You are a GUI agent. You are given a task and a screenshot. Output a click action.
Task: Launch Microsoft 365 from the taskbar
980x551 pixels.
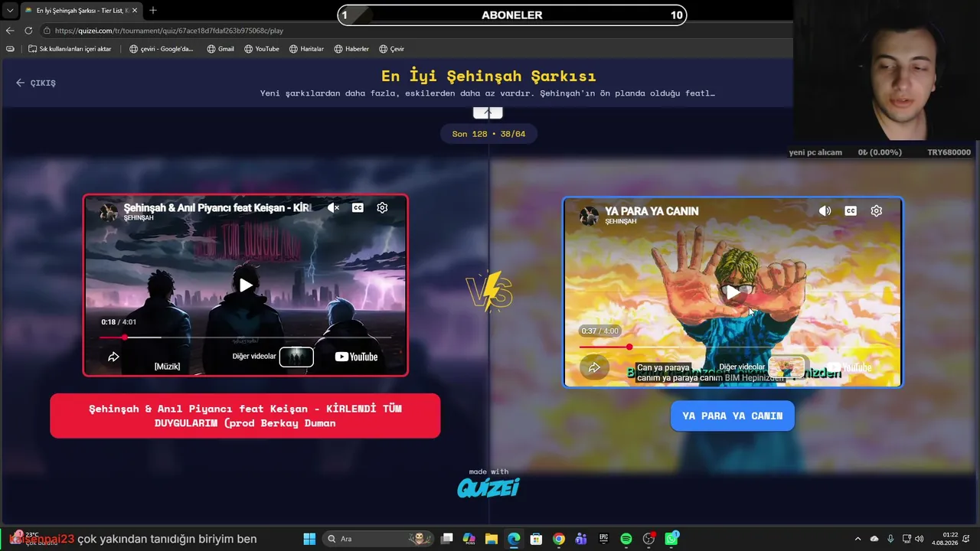[469, 539]
